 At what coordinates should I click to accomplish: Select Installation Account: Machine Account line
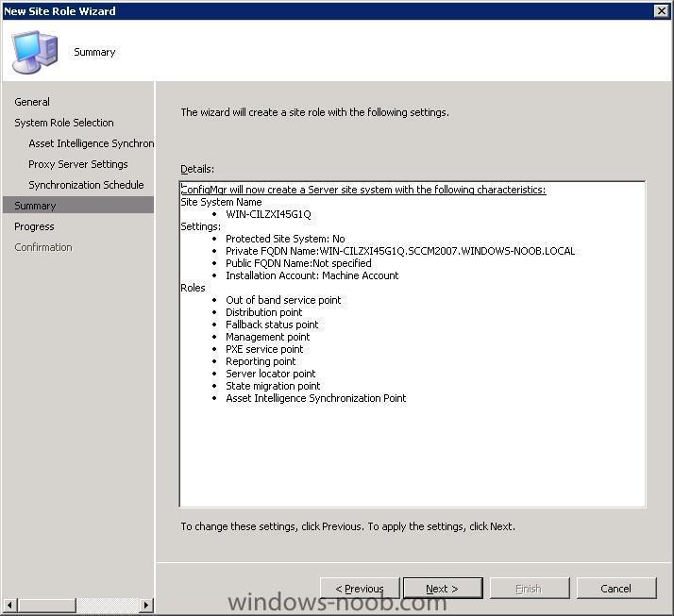coord(312,275)
